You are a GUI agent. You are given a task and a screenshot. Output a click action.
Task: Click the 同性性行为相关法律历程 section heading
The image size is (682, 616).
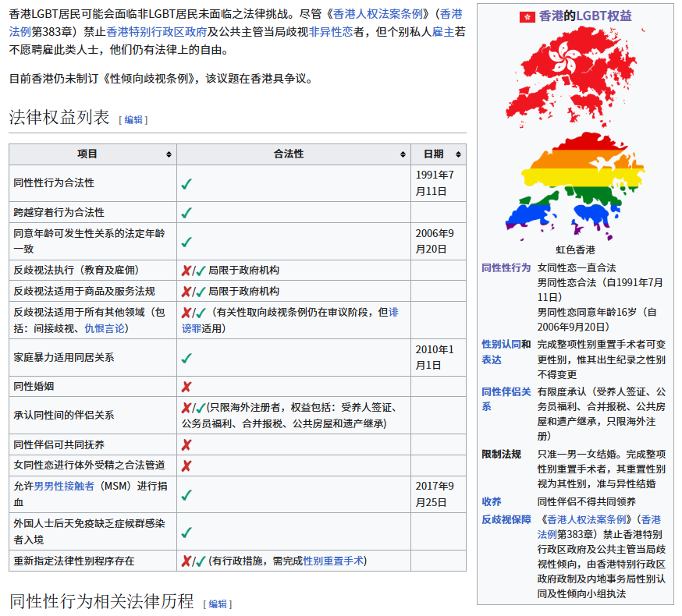(101, 601)
